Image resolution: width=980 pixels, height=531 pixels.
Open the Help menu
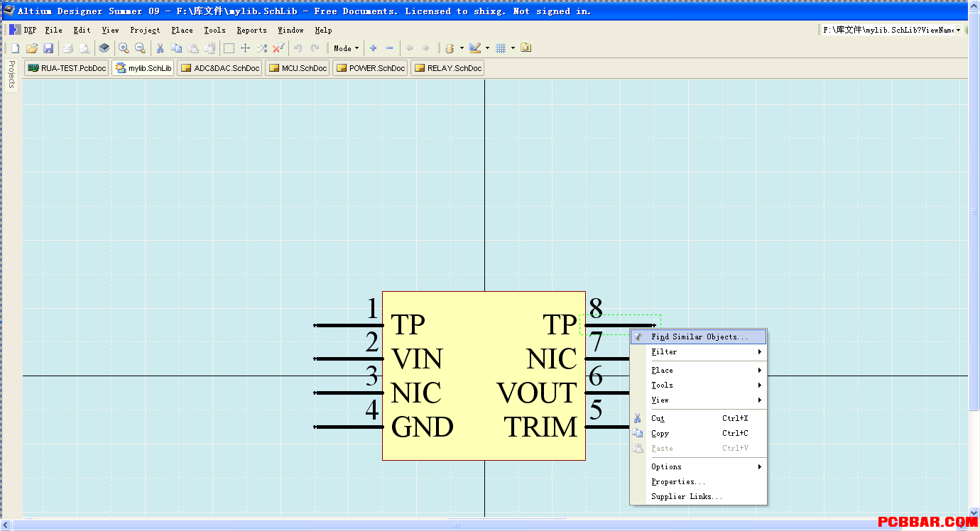(x=323, y=31)
